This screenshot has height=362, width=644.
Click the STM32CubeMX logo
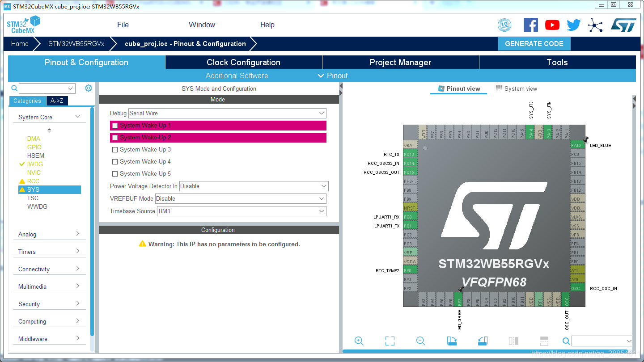point(23,25)
